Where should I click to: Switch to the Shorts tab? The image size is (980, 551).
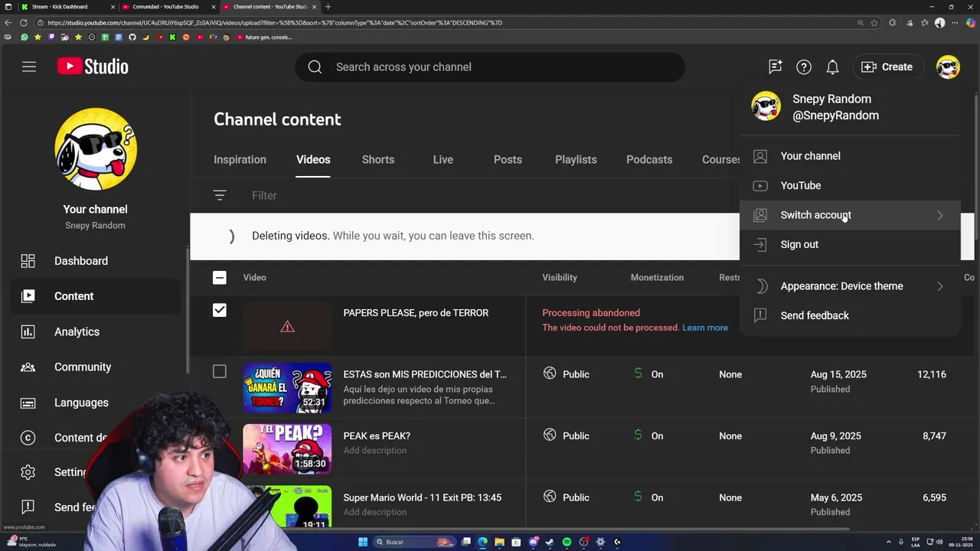378,159
